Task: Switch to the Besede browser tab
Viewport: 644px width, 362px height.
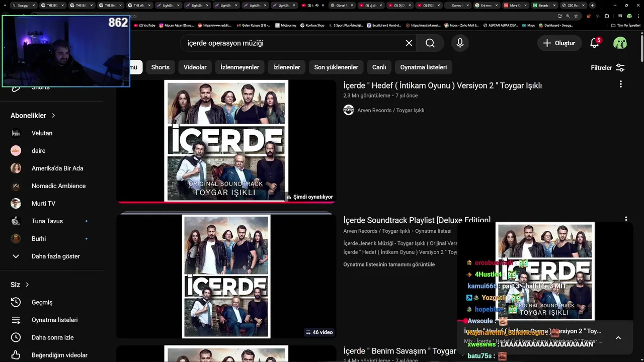Action: tap(543, 5)
